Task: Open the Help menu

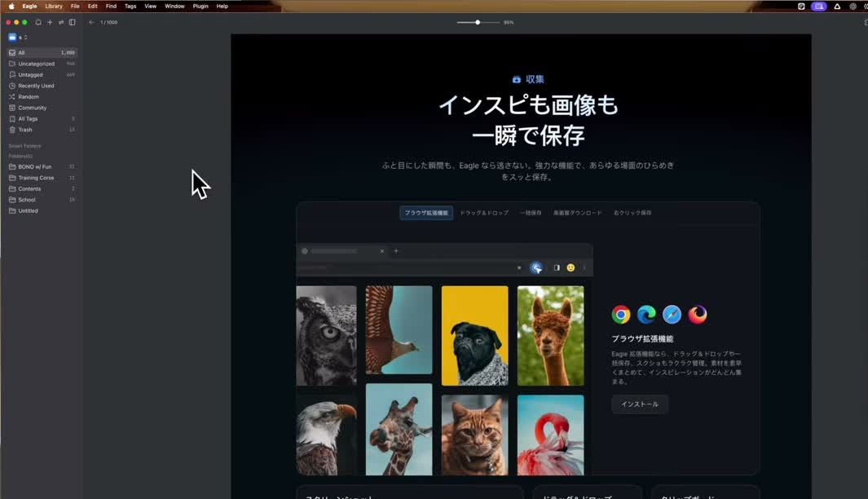Action: click(222, 6)
